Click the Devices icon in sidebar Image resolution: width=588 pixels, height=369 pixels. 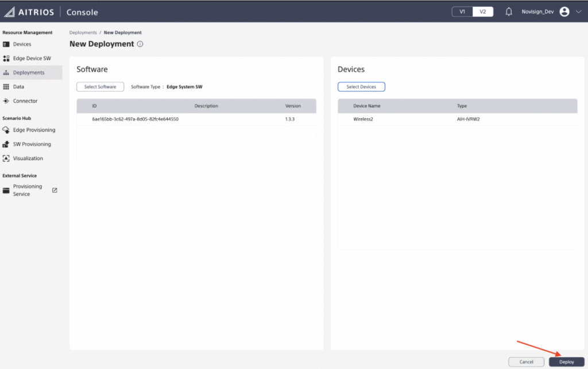click(x=6, y=44)
